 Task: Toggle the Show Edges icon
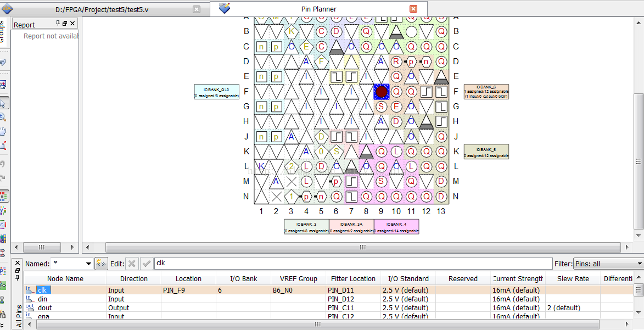pyautogui.click(x=3, y=225)
